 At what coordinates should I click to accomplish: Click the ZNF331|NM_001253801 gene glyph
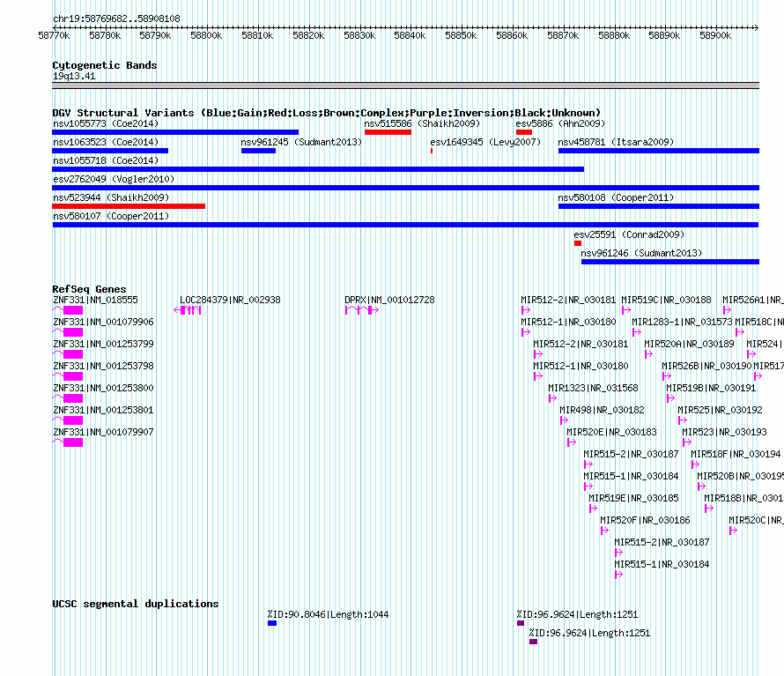68,420
